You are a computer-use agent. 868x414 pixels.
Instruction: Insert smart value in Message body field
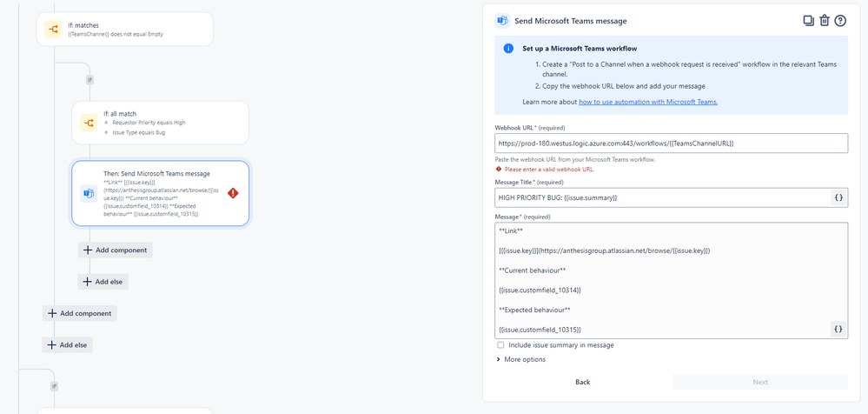coord(838,330)
